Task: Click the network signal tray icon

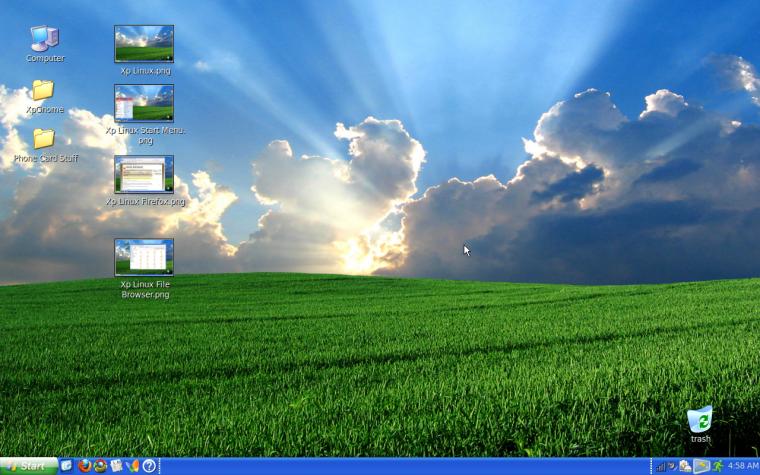Action: (660, 466)
